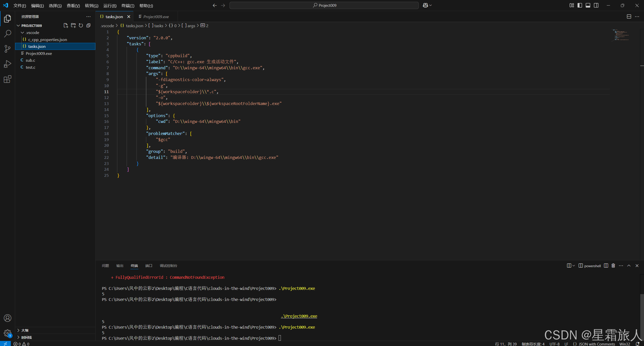The width and height of the screenshot is (644, 346).
Task: Click the UTF-8 encoding in status bar
Action: pyautogui.click(x=554, y=344)
